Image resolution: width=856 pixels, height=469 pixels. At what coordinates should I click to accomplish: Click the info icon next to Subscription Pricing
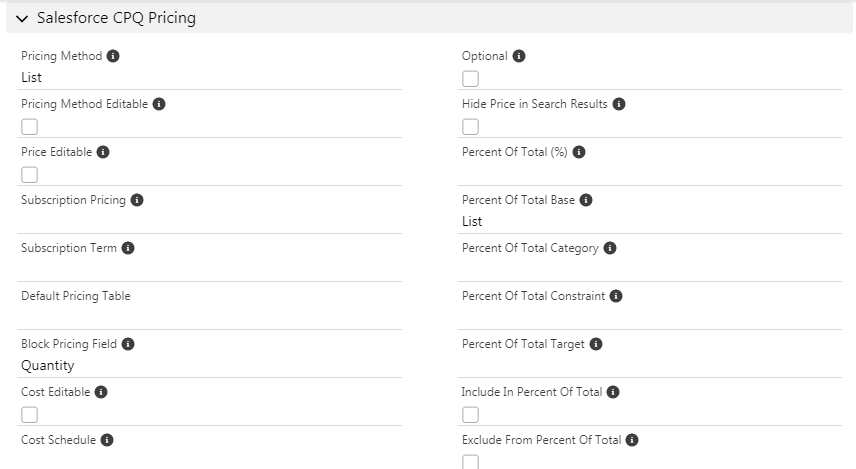click(x=137, y=200)
